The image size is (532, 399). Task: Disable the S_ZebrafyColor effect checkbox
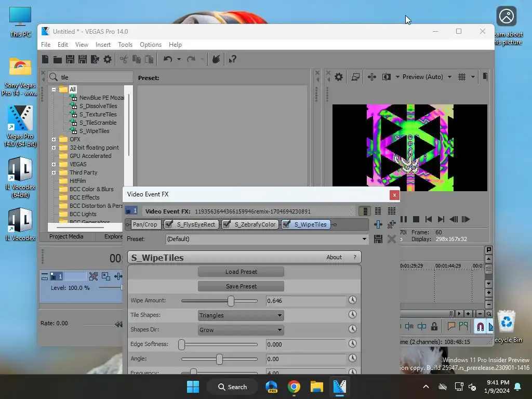point(227,224)
